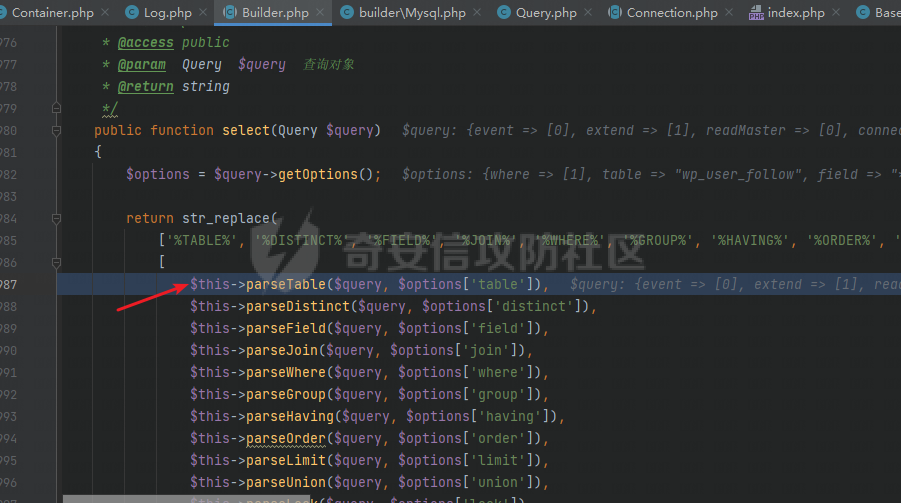The height and width of the screenshot is (503, 901).
Task: Close the Container.php tab
Action: coord(103,13)
